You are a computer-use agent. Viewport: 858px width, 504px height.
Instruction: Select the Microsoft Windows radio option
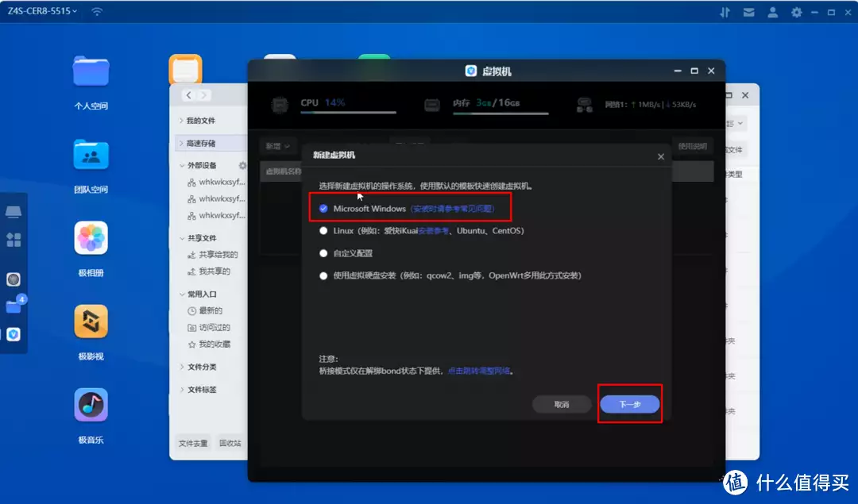(x=323, y=208)
